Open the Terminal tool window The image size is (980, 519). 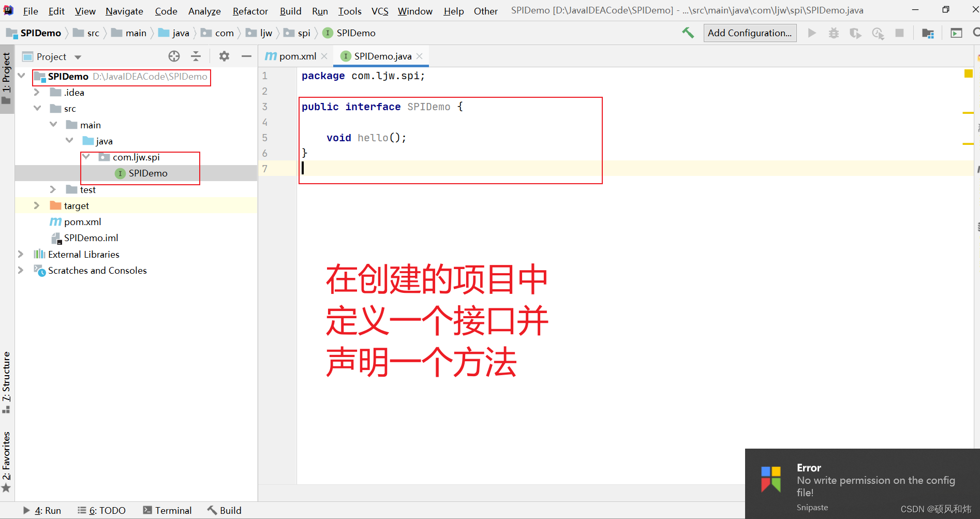pos(167,510)
